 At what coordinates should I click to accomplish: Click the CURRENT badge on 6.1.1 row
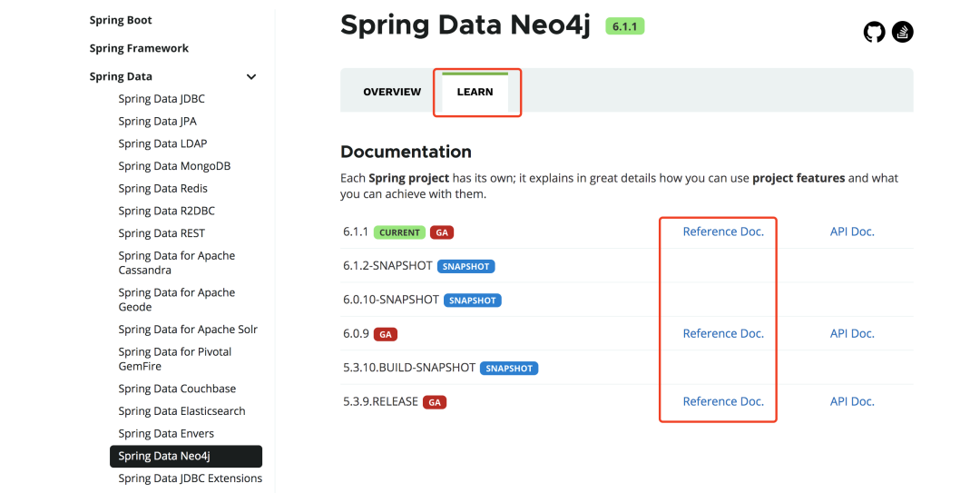pos(399,232)
